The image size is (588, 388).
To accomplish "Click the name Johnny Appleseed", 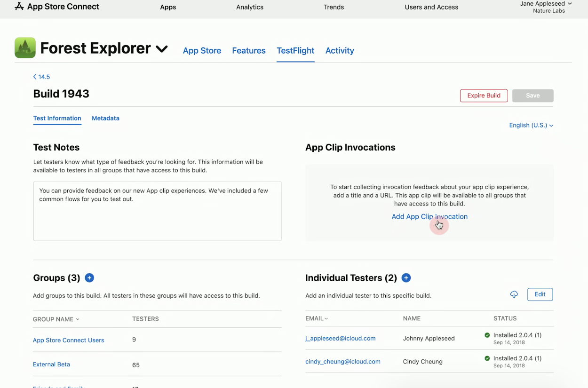I will 429,338.
